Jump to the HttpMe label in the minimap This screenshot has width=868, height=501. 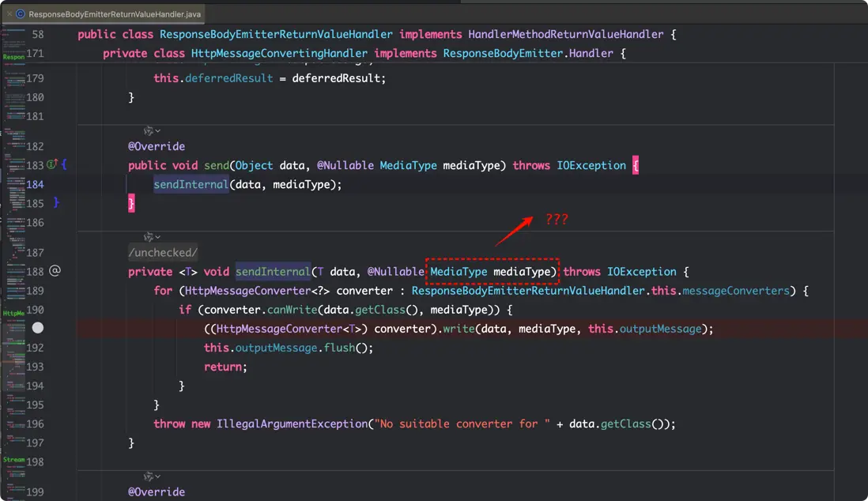[13, 314]
